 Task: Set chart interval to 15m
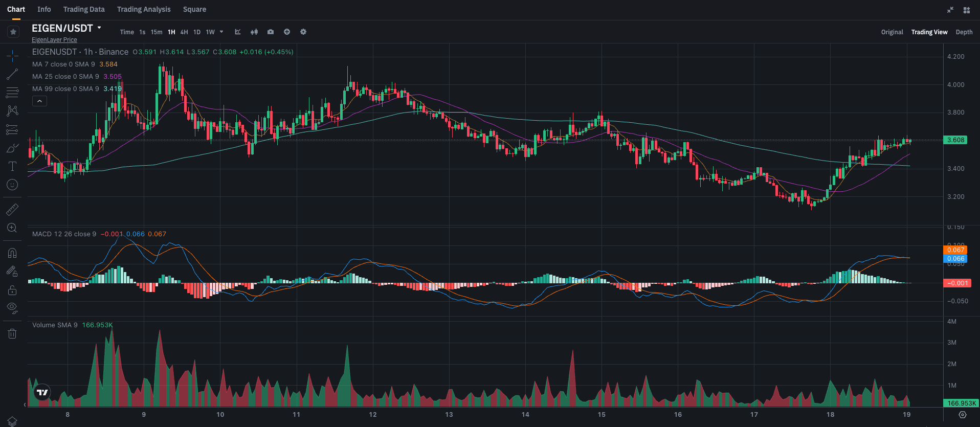[157, 32]
